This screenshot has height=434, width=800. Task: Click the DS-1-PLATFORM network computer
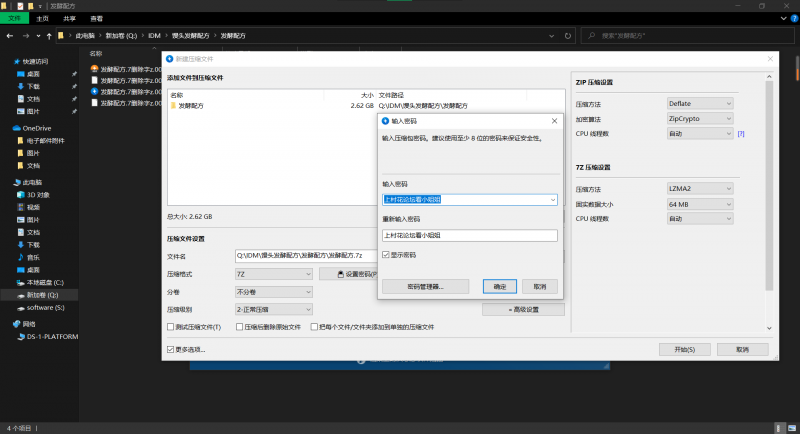click(51, 337)
